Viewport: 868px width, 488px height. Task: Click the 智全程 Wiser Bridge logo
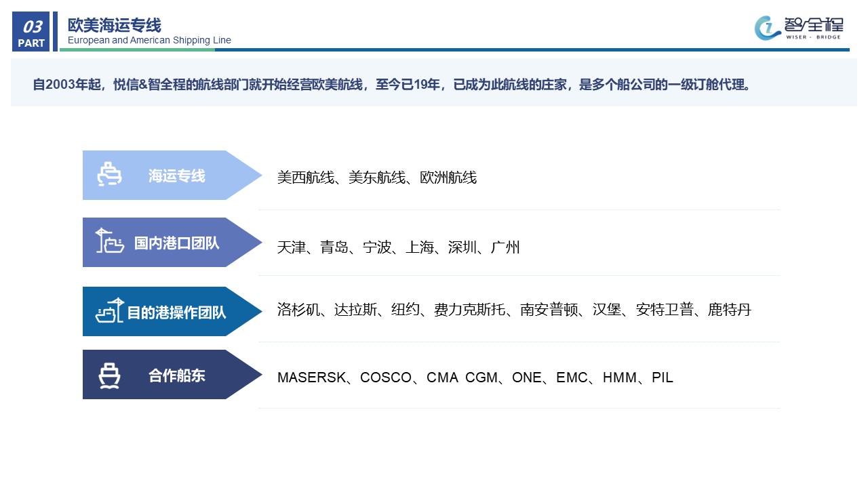(x=800, y=28)
